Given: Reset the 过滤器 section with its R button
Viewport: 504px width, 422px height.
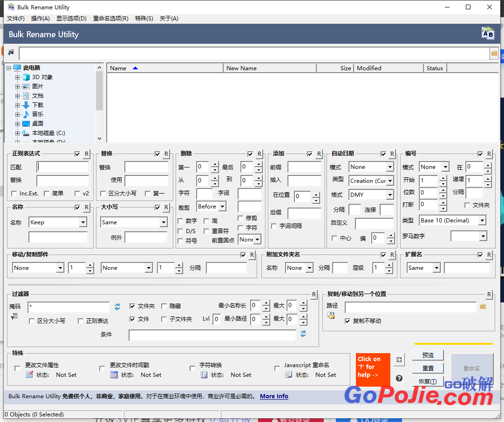Looking at the screenshot, I should pyautogui.click(x=313, y=294).
